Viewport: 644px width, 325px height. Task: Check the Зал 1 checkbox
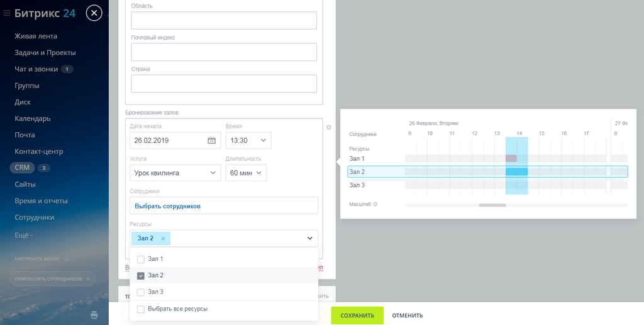click(x=140, y=259)
